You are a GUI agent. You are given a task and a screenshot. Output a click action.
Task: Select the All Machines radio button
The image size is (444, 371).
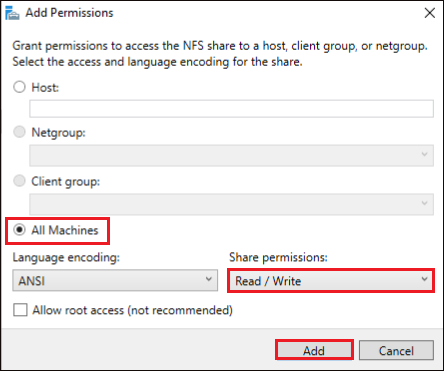(x=19, y=230)
